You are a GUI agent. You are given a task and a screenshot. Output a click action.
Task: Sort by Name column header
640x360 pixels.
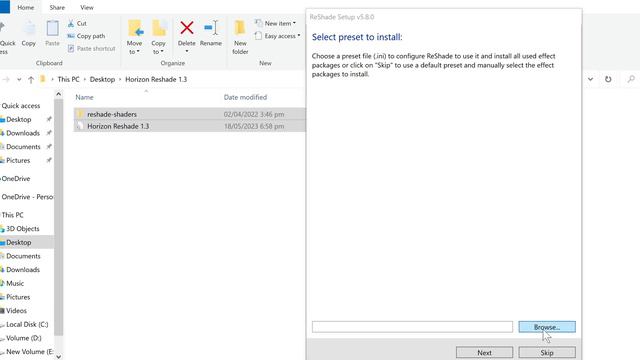84,97
